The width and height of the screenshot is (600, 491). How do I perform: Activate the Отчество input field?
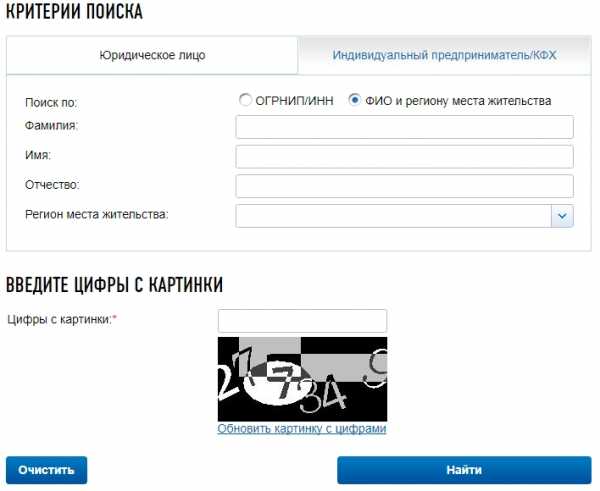point(404,186)
